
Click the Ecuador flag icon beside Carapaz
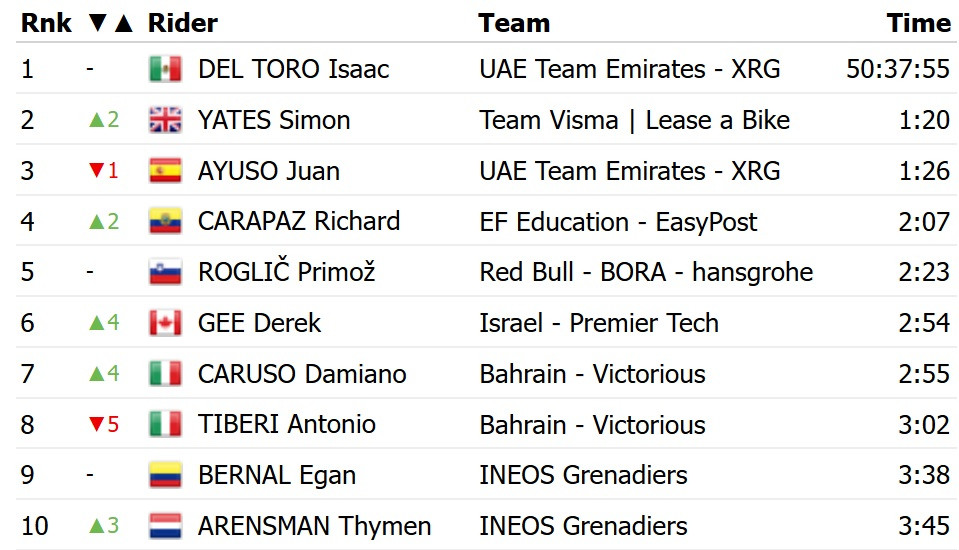coord(165,221)
